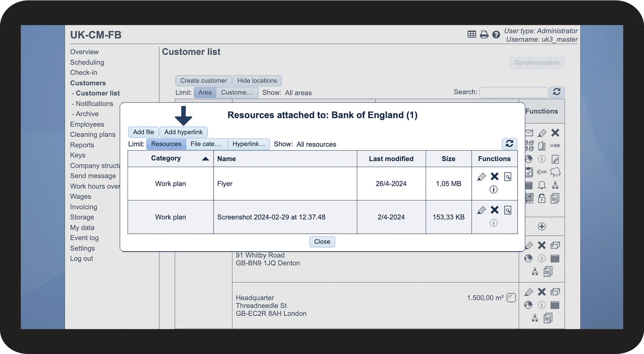Refresh the resources list in dialog
Viewport: 644px width, 354px height.
click(510, 144)
